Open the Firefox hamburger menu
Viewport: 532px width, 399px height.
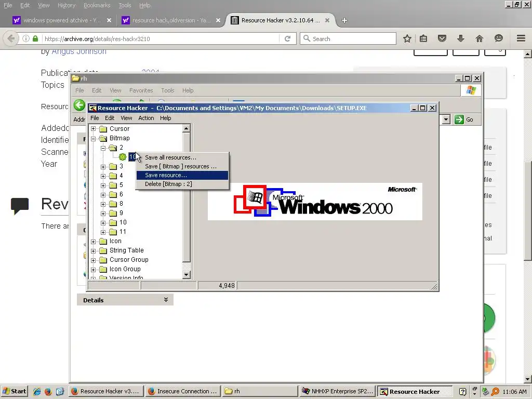(521, 38)
